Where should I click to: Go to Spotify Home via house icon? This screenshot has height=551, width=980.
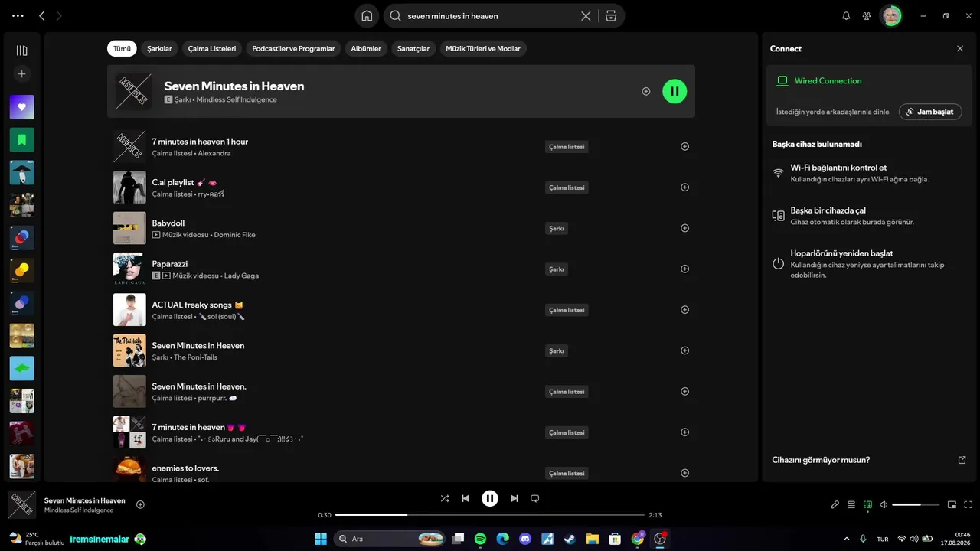point(367,16)
